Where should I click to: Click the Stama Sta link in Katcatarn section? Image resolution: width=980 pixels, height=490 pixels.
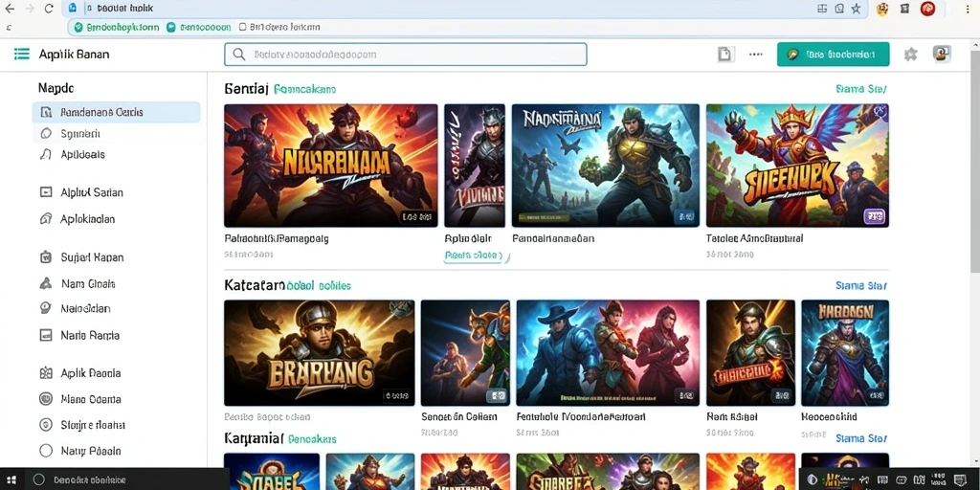(861, 285)
